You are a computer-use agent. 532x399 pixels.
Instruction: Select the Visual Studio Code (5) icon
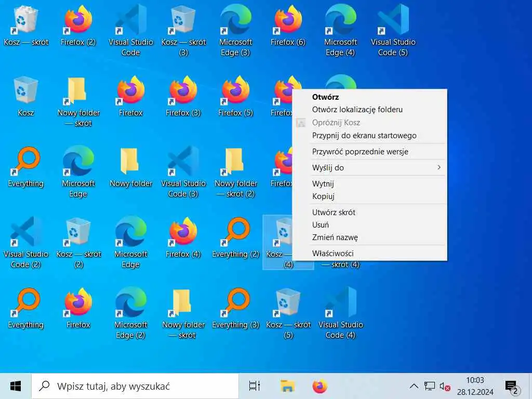[x=393, y=30]
